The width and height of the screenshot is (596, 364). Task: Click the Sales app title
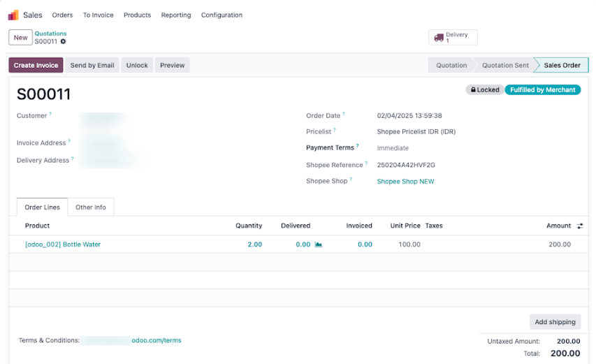[33, 15]
